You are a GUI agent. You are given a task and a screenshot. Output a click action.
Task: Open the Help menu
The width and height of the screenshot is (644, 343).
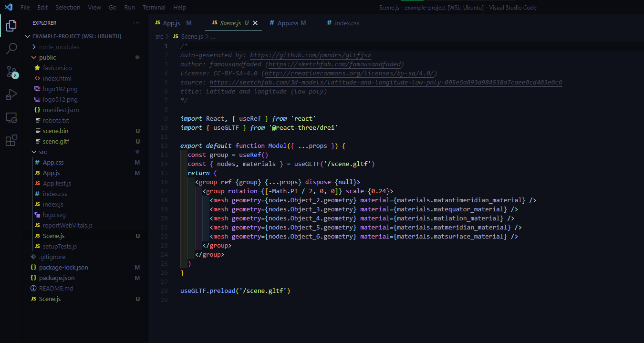[x=180, y=7]
